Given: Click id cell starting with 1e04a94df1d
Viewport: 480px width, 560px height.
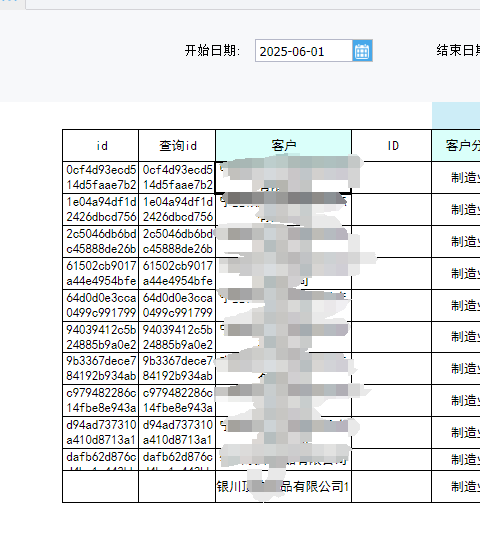Looking at the screenshot, I should 101,209.
